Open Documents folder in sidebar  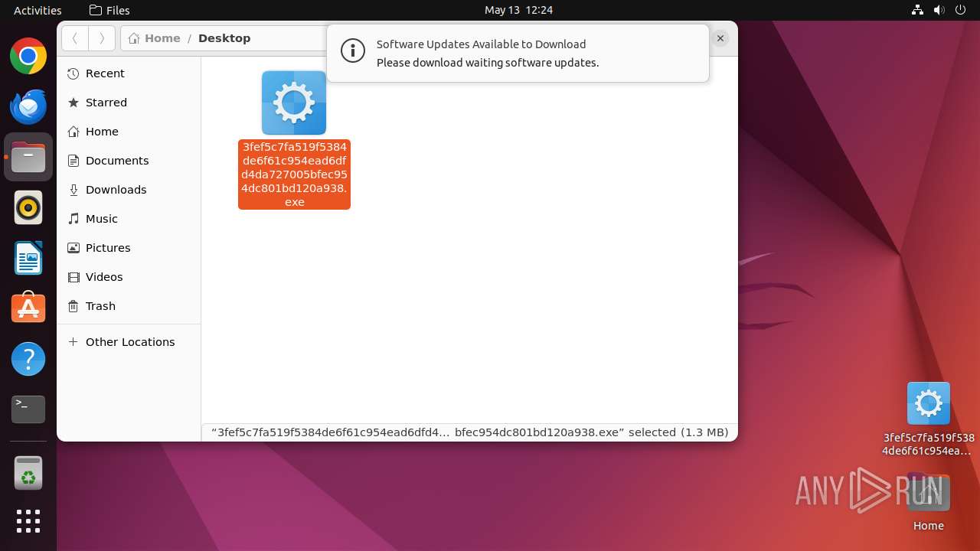[x=129, y=161]
